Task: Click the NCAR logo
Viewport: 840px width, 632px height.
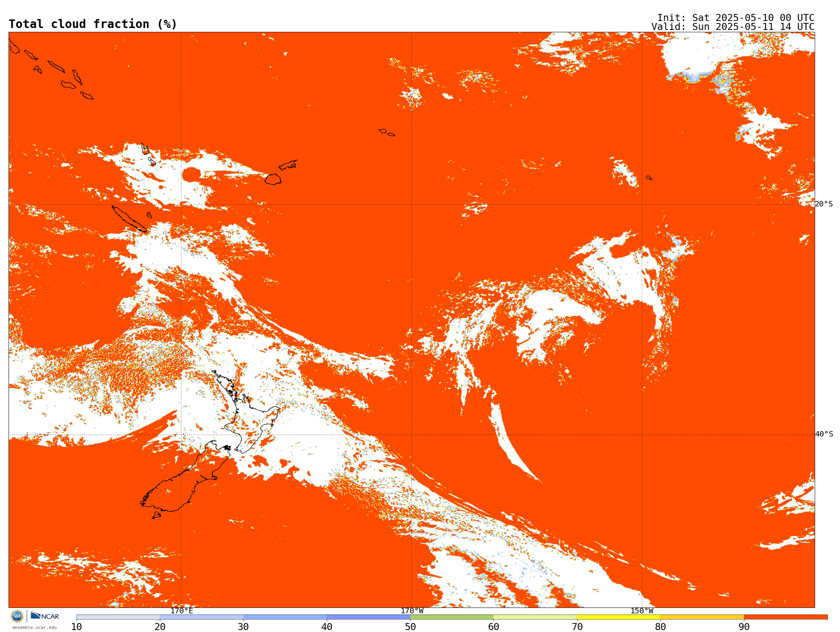Action: [x=45, y=616]
